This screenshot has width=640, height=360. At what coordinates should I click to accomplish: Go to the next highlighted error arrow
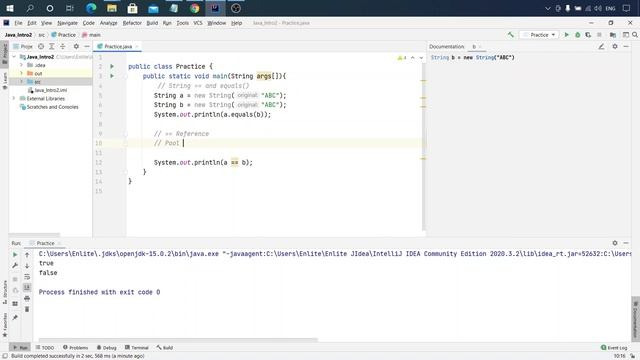(x=421, y=58)
